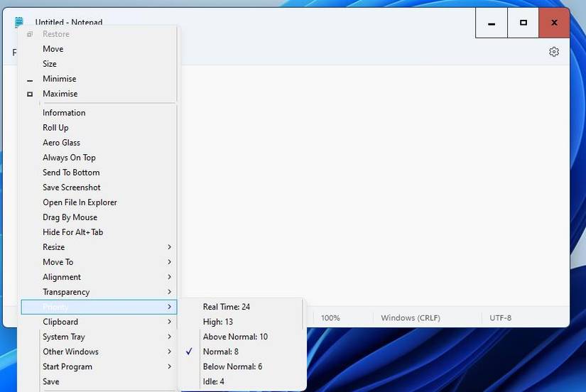Open Notepad settings gear icon
Image resolution: width=586 pixels, height=392 pixels.
(554, 52)
